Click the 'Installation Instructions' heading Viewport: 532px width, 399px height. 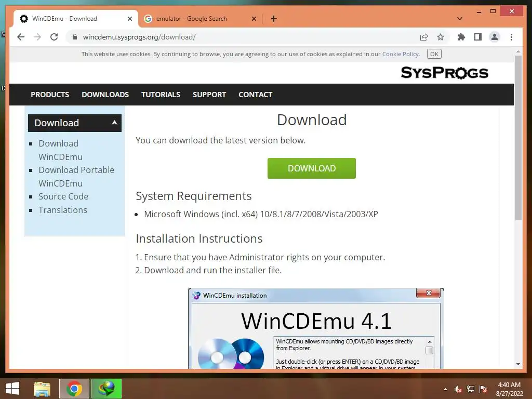[x=199, y=238]
